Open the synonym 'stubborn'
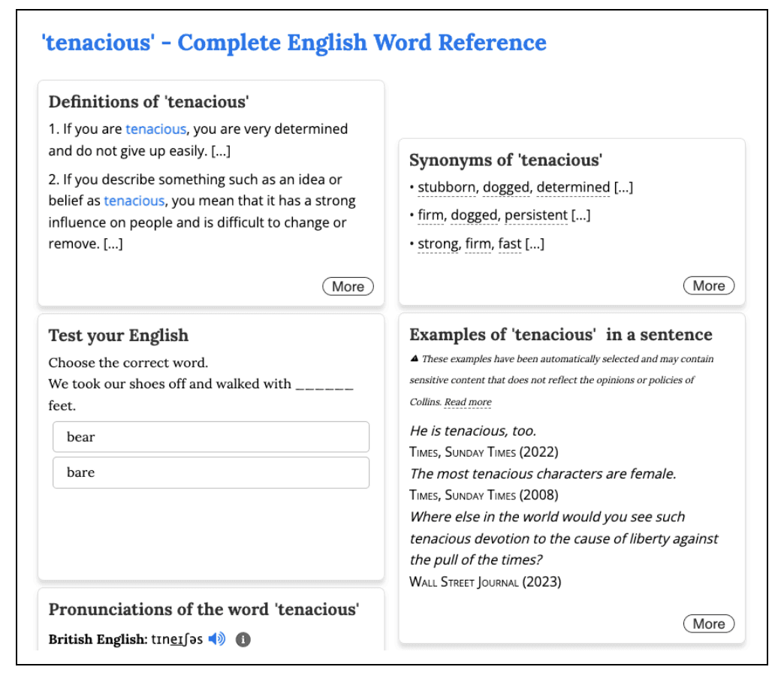Image resolution: width=784 pixels, height=679 pixels. 447,187
